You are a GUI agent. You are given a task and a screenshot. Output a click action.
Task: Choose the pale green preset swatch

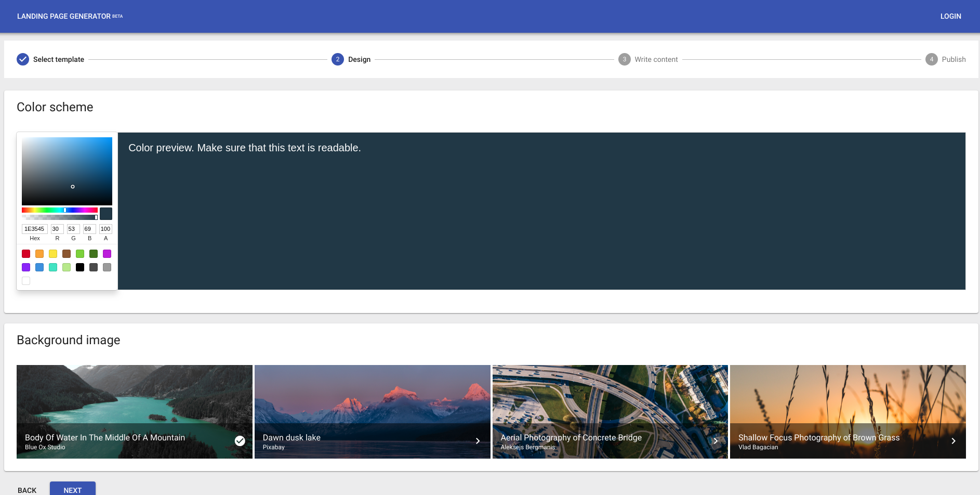[67, 267]
